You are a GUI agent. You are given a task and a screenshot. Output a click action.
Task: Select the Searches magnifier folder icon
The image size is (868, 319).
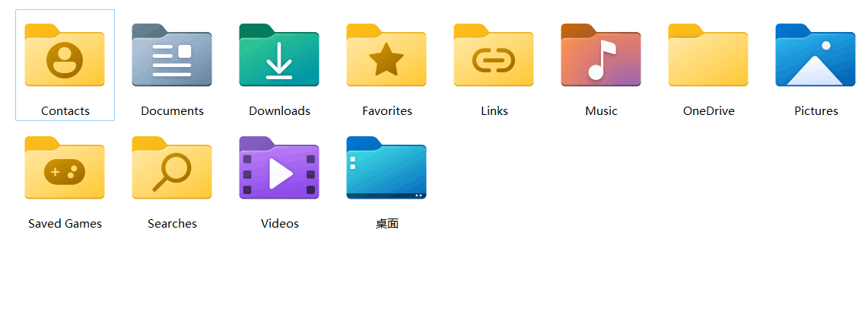[172, 167]
